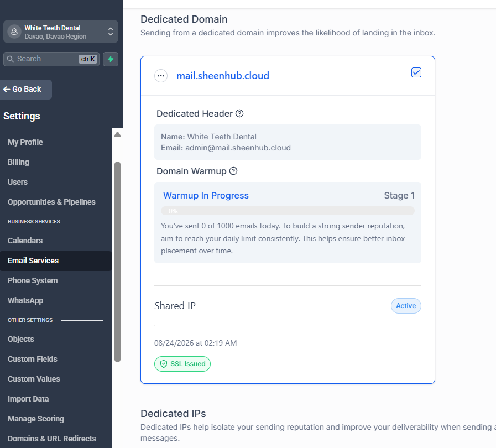Click the 'Dedicated IPs' heading

pos(173,414)
